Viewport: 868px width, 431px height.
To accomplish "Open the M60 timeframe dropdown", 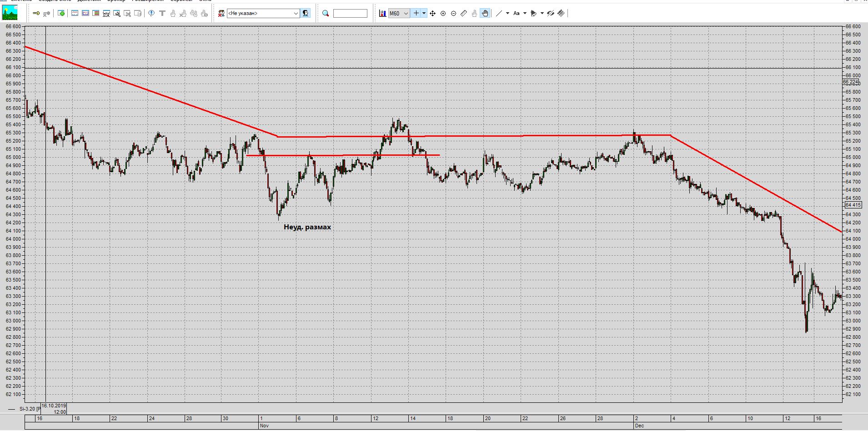I will tap(399, 14).
